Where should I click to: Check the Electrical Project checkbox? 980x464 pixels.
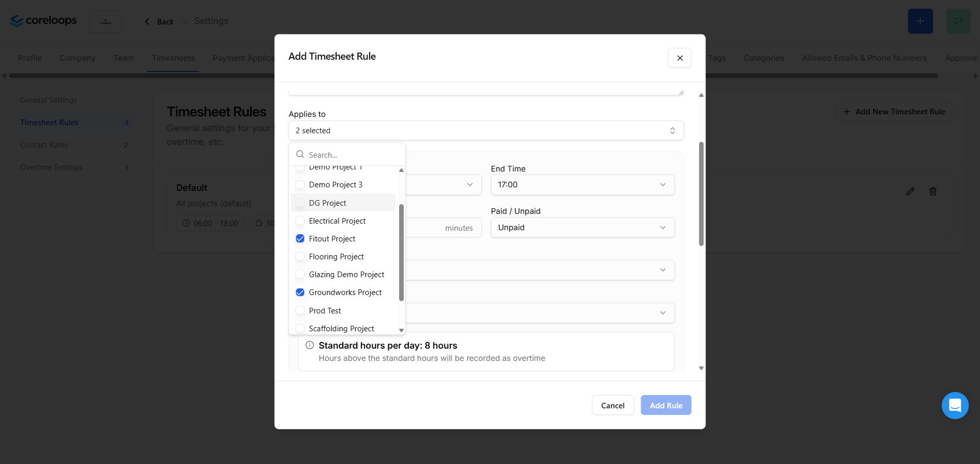[x=300, y=221]
